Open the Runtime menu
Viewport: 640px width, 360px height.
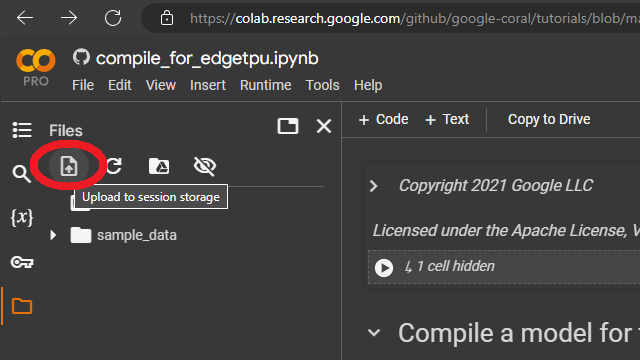click(x=266, y=85)
